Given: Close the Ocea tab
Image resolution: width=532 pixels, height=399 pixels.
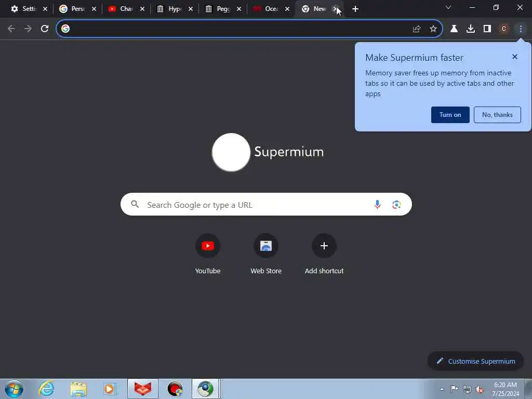Looking at the screenshot, I should pos(287,9).
